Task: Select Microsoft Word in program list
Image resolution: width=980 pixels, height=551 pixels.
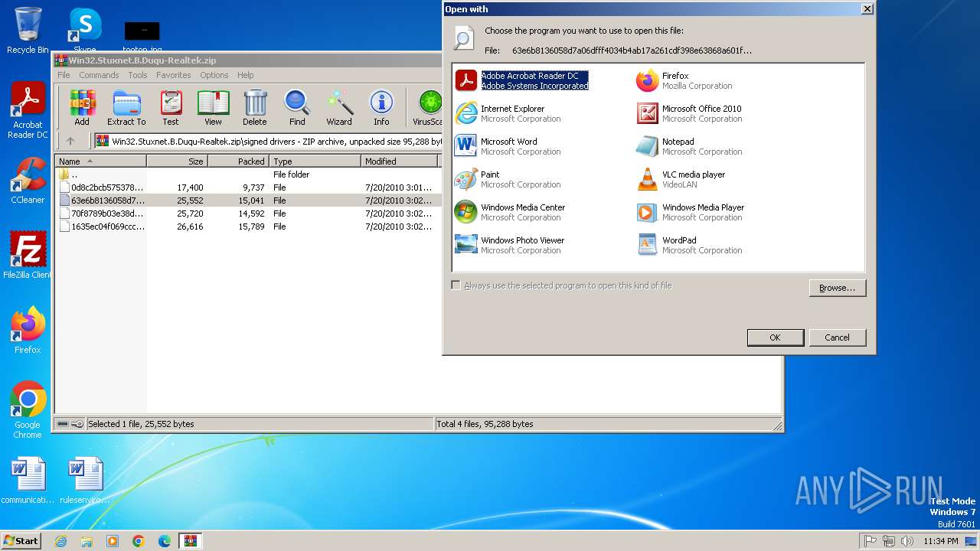Action: [x=508, y=146]
